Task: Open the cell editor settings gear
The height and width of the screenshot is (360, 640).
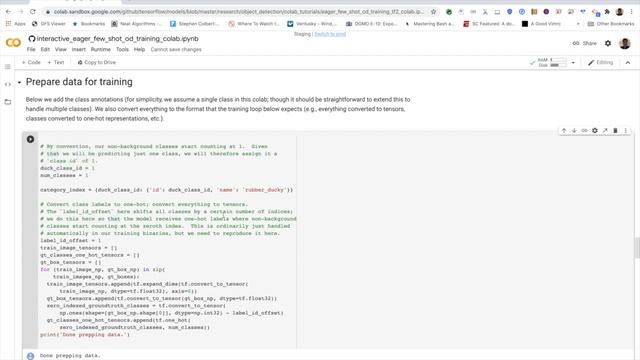Action: coord(595,131)
